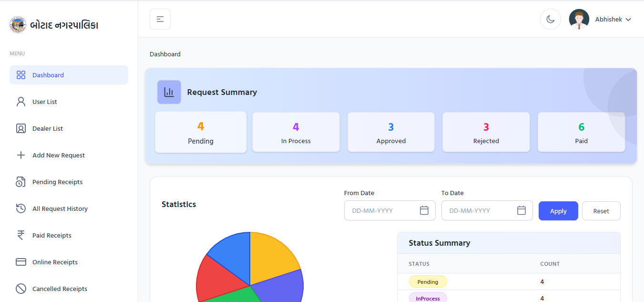This screenshot has height=302, width=644.
Task: Open Online Receipts from the sidebar menu
Action: point(55,262)
